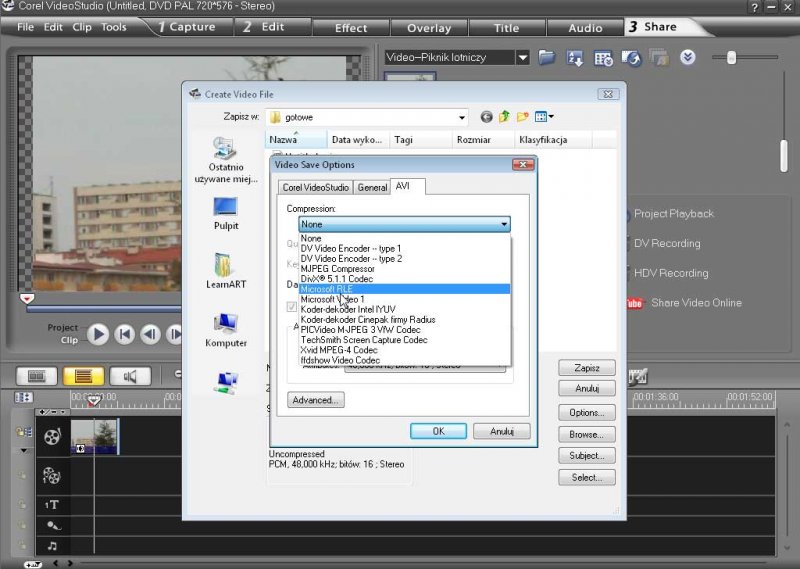
Task: Click the Play button in preview panel
Action: pyautogui.click(x=98, y=334)
